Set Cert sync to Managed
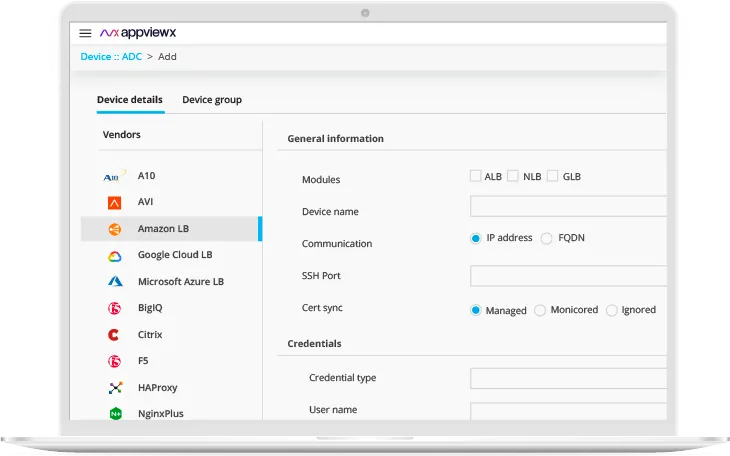 [475, 310]
